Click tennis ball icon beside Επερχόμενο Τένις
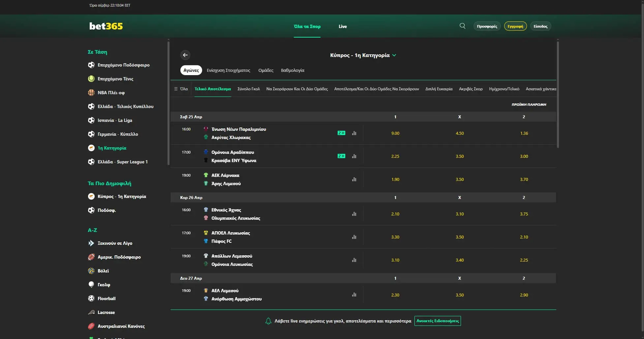This screenshot has height=339, width=644. [x=91, y=79]
